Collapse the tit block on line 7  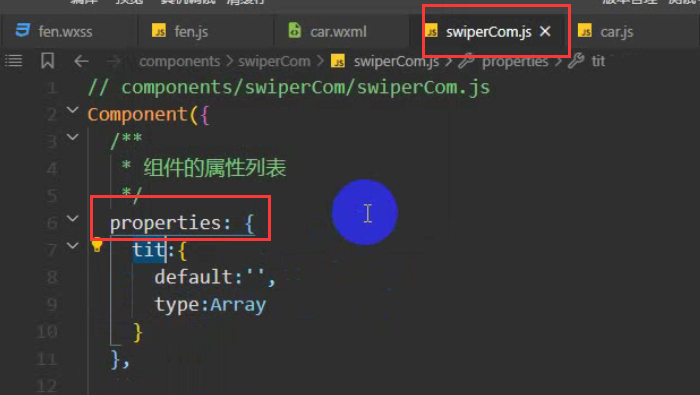tap(72, 245)
